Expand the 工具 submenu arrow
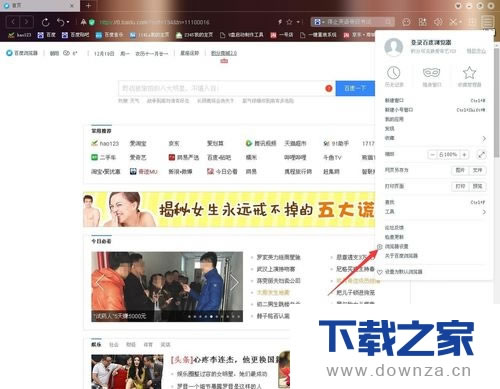Image resolution: width=500 pixels, height=389 pixels. (484, 212)
